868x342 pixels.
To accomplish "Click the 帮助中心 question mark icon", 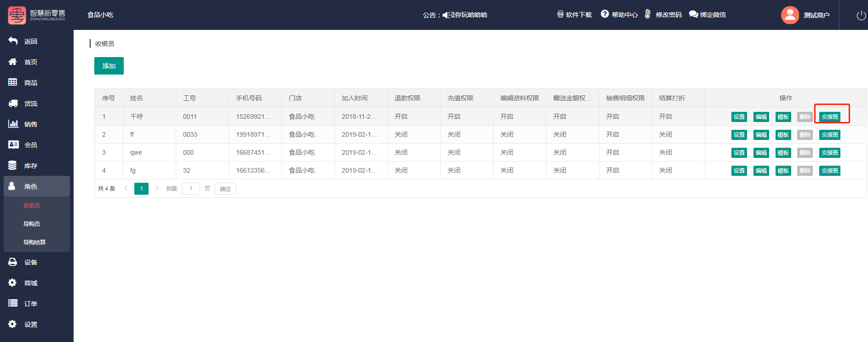I will pos(605,14).
